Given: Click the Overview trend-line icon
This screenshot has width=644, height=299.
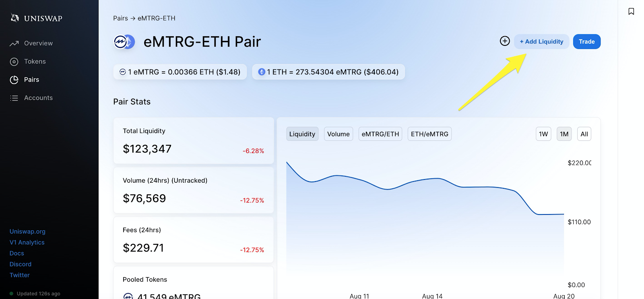Looking at the screenshot, I should [x=14, y=43].
